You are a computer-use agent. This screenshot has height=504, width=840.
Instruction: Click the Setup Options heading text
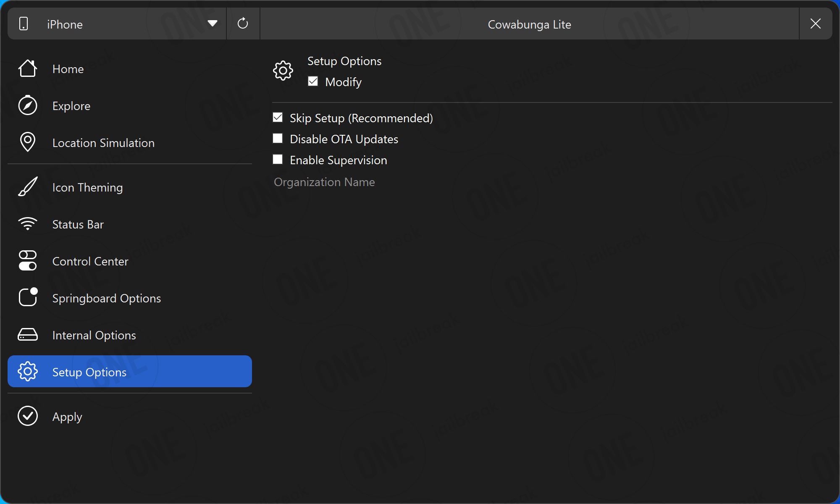click(344, 61)
